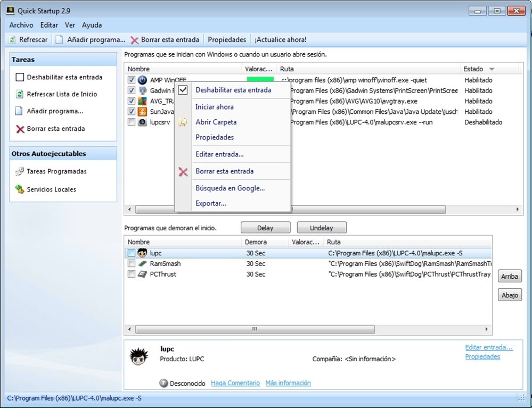Open the Archivo menu
Screen dimensions: 532x408
(21, 25)
